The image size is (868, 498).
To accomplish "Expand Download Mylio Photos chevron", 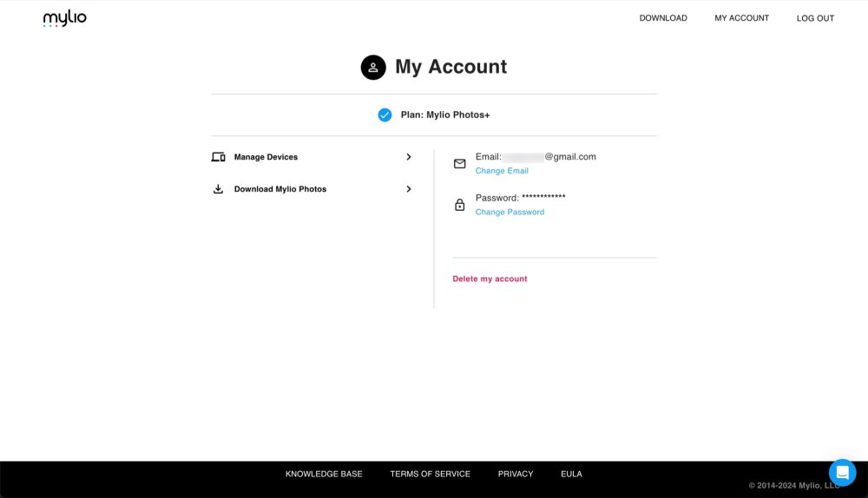I will pos(409,189).
